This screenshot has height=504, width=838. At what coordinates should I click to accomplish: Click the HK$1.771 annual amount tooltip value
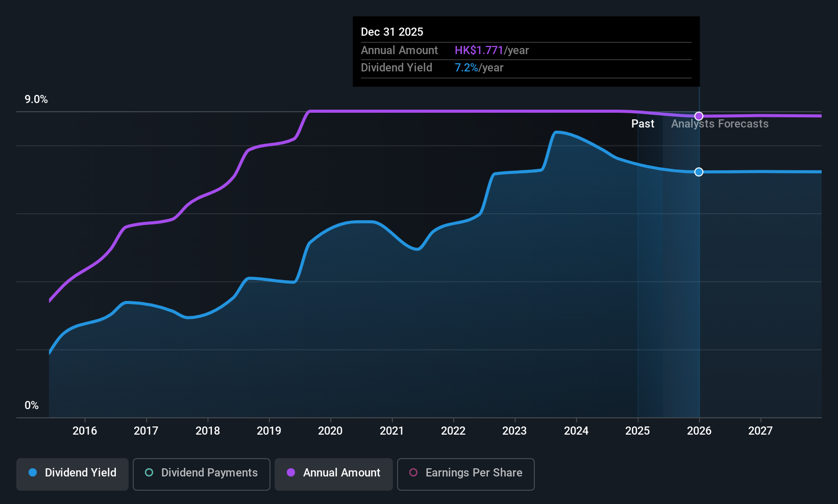coord(479,51)
